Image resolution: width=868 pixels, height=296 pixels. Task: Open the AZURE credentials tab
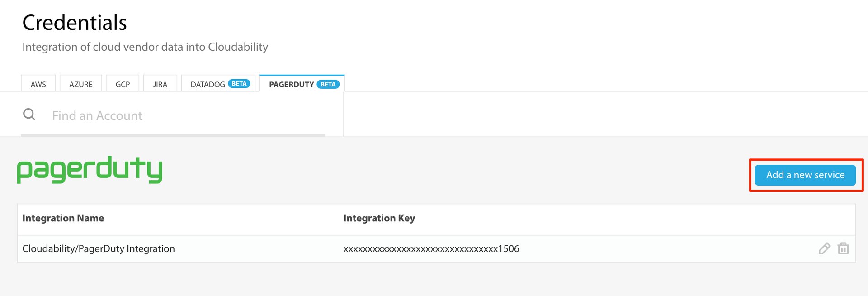(81, 84)
